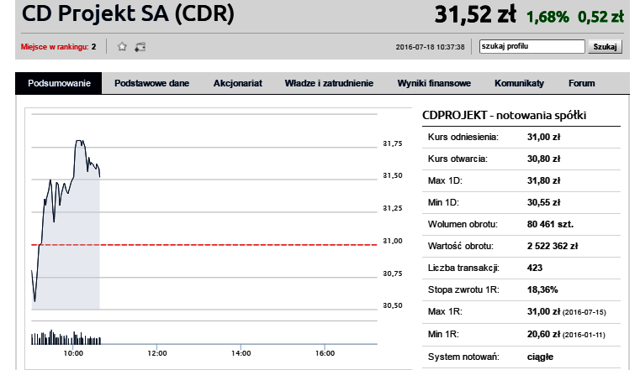Click the price peak on the chart line
Image resolution: width=640 pixels, height=370 pixels.
click(x=80, y=141)
